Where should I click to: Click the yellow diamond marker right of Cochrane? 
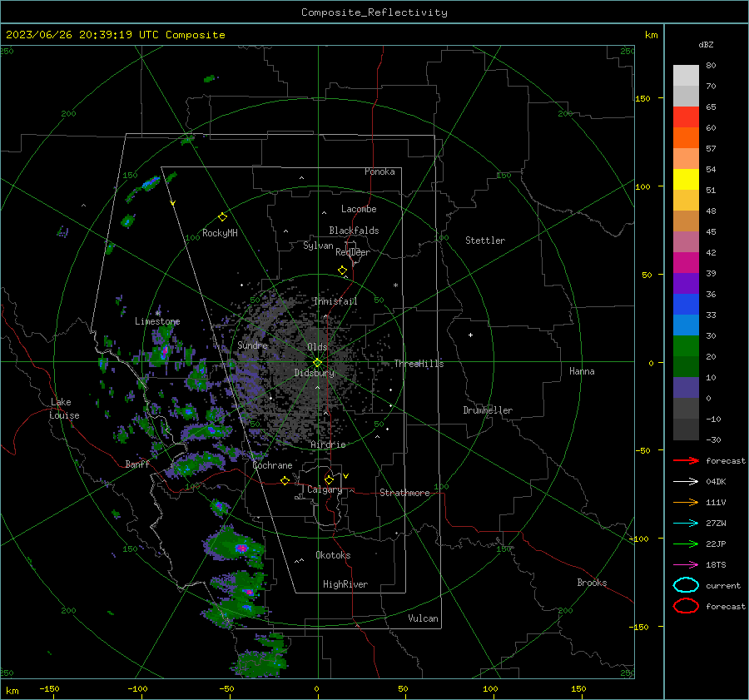tap(285, 480)
